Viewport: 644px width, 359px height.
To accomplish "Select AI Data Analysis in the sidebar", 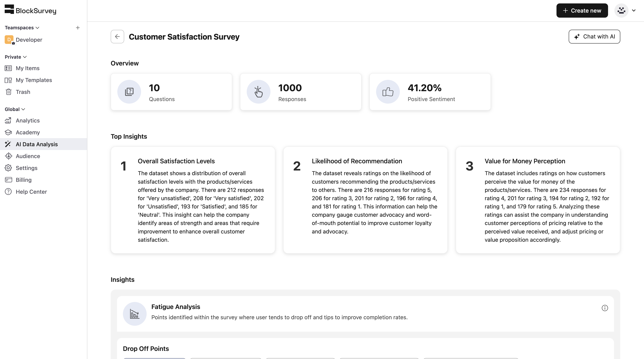I will point(36,144).
